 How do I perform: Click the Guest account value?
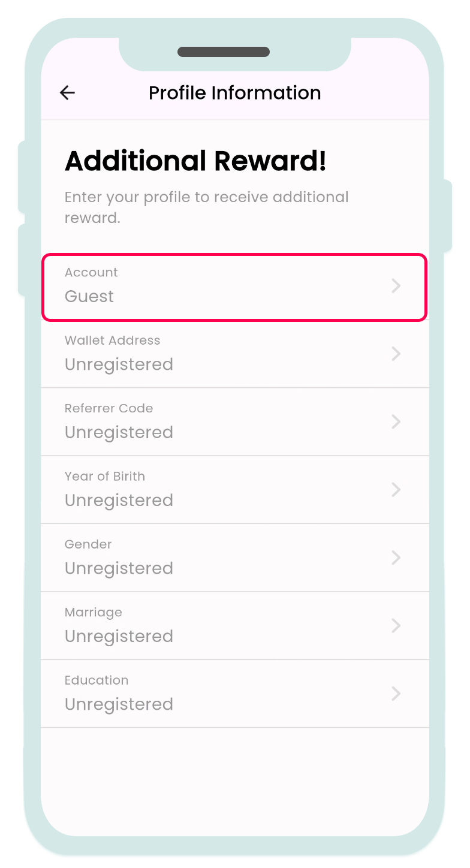[89, 297]
